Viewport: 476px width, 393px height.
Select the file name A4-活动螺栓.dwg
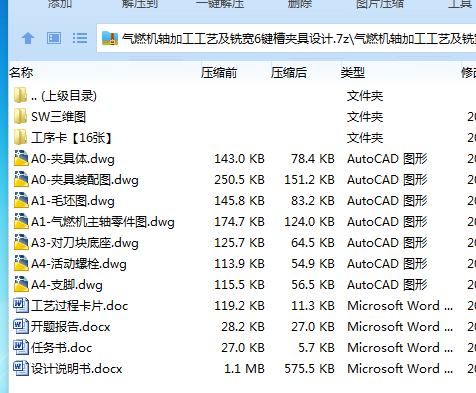pyautogui.click(x=79, y=264)
